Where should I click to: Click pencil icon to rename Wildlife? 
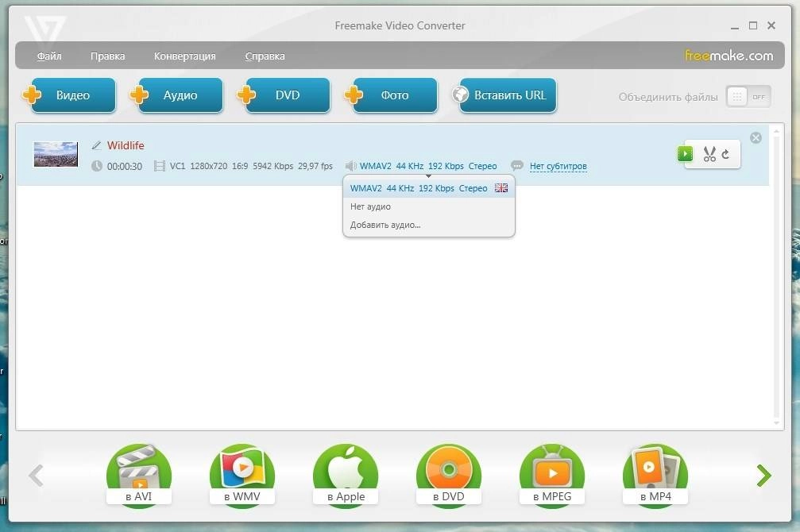96,145
